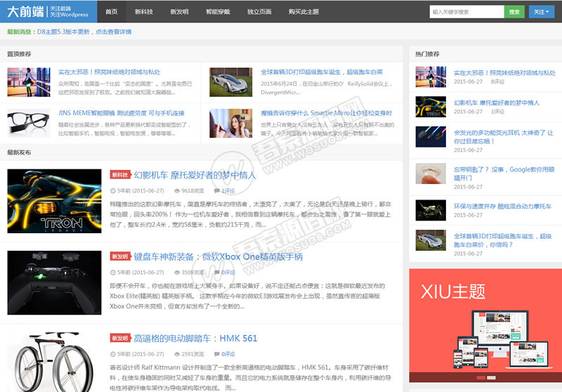Click the electric bicycle thumbnail

pyautogui.click(x=54, y=362)
